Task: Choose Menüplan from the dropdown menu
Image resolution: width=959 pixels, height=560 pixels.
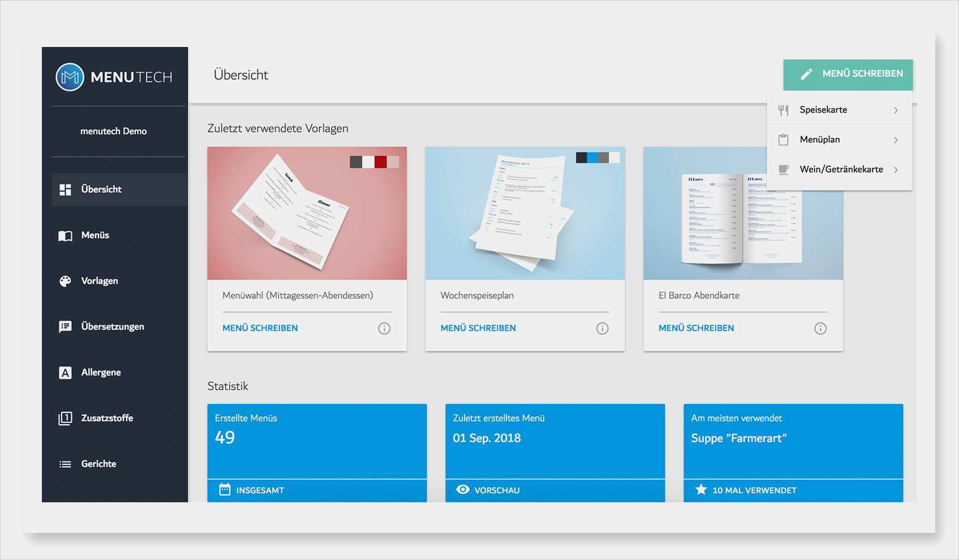Action: 819,140
